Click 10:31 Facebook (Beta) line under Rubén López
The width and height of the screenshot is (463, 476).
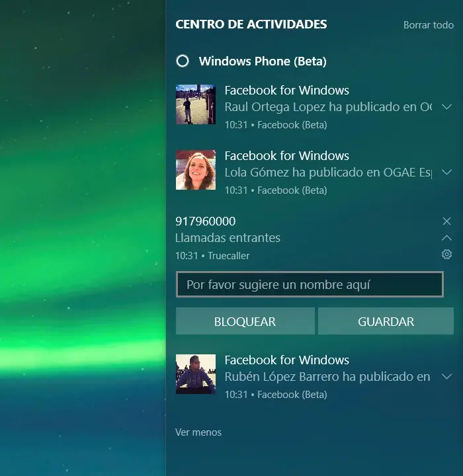276,394
